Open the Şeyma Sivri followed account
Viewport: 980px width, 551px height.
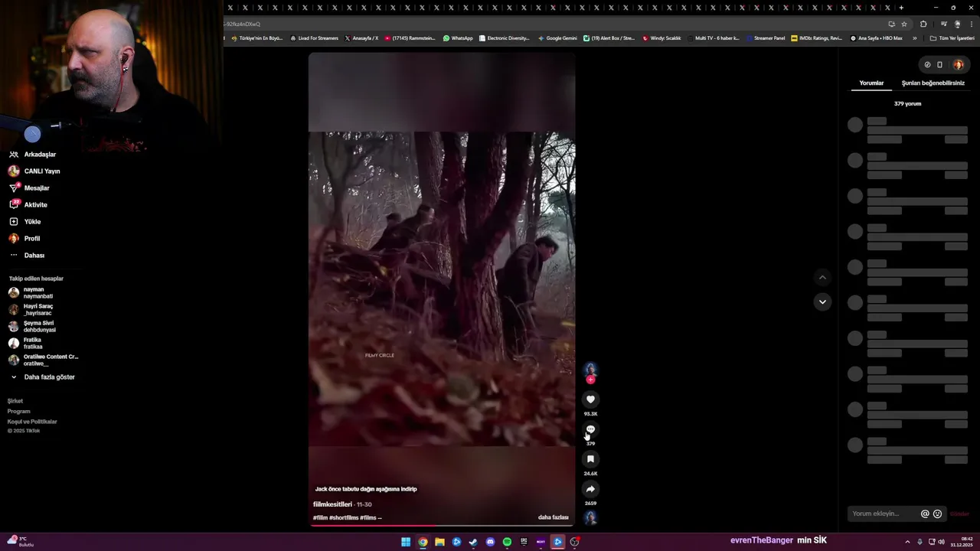pyautogui.click(x=32, y=327)
